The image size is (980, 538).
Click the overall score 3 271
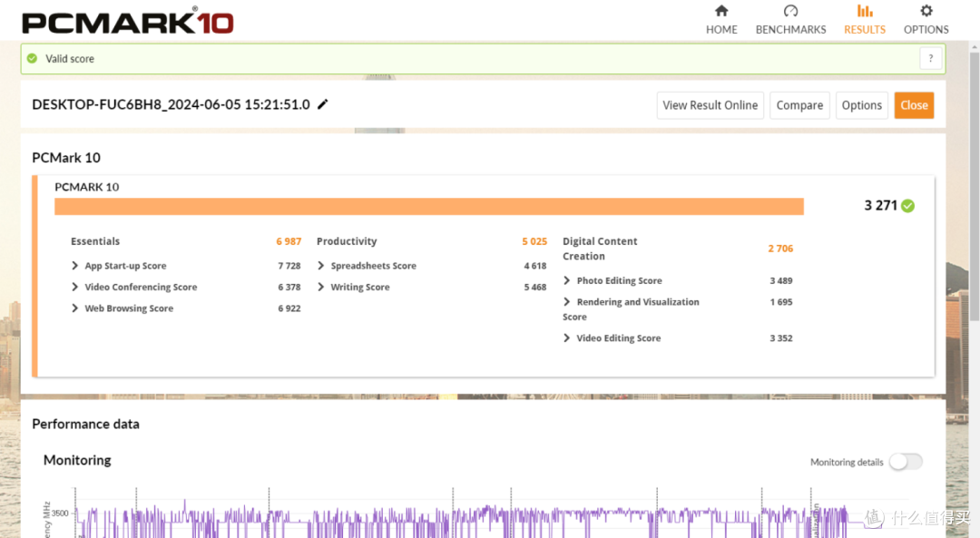[x=880, y=206]
